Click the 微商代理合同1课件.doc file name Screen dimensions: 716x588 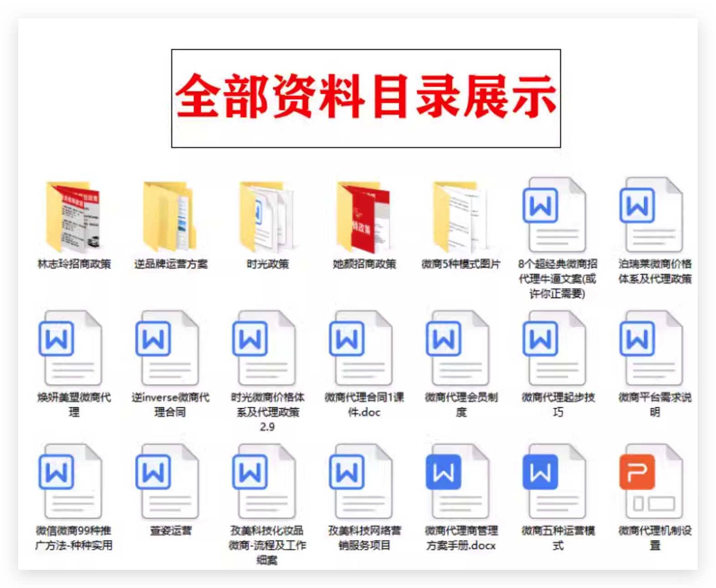click(364, 405)
